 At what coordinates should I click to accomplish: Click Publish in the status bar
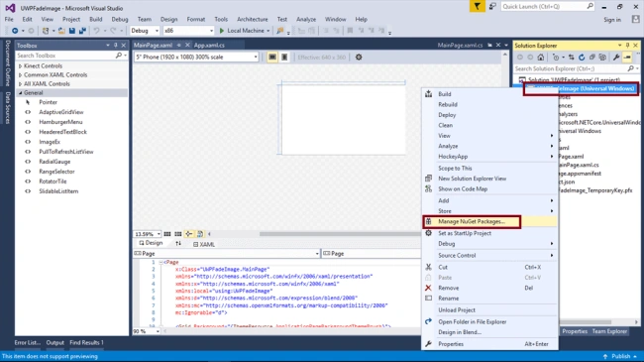(620, 356)
